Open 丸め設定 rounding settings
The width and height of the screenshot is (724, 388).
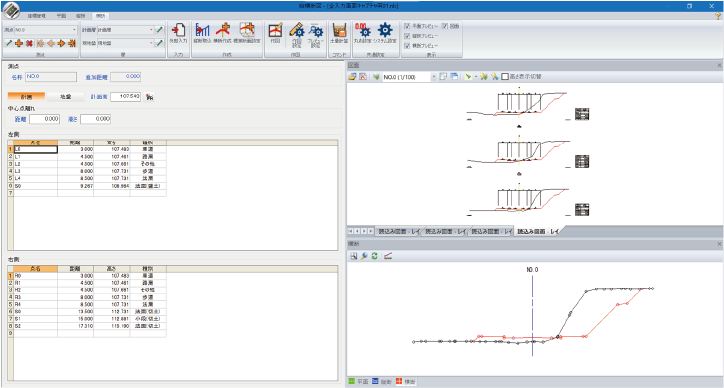(x=363, y=33)
